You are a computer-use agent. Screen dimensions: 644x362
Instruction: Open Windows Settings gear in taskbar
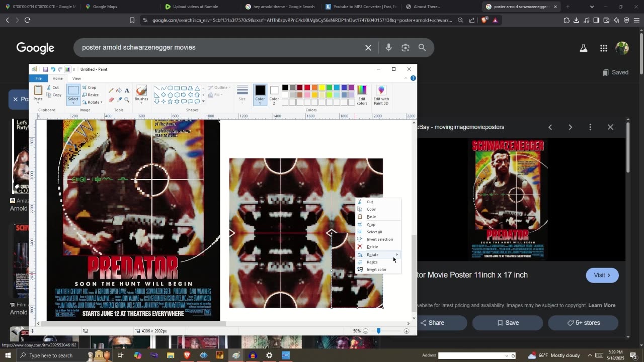point(269,355)
